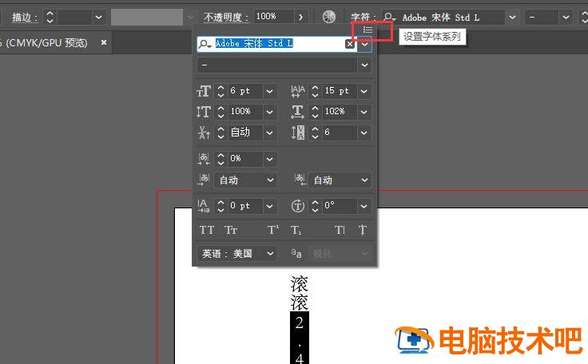Click the kerning icon beside first 自动
This screenshot has height=364, width=588.
point(204,133)
